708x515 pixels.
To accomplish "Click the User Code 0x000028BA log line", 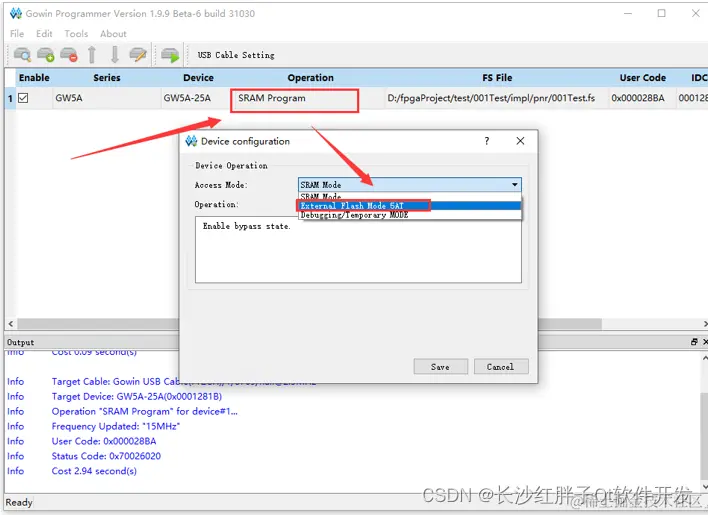I will pyautogui.click(x=104, y=441).
